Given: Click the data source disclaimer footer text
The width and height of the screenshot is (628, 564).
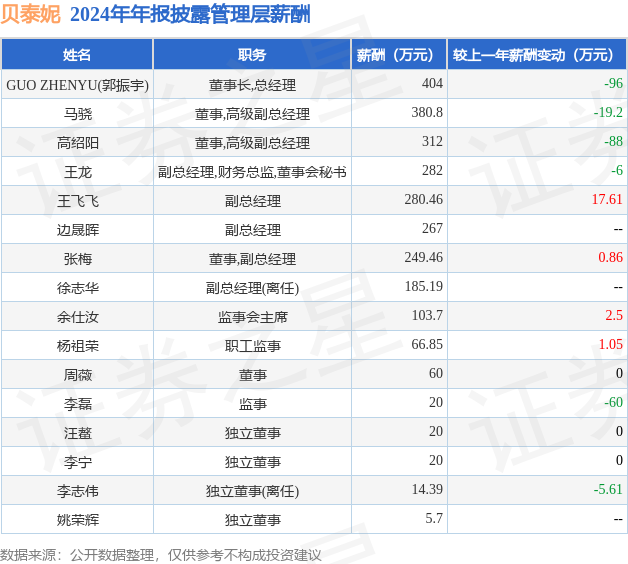Looking at the screenshot, I should [161, 555].
